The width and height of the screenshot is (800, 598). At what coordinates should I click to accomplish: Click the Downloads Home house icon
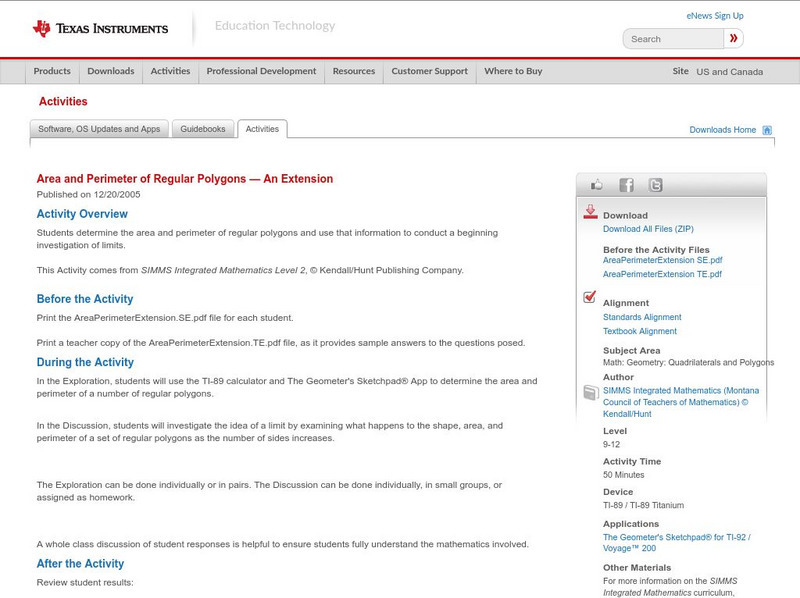(767, 130)
